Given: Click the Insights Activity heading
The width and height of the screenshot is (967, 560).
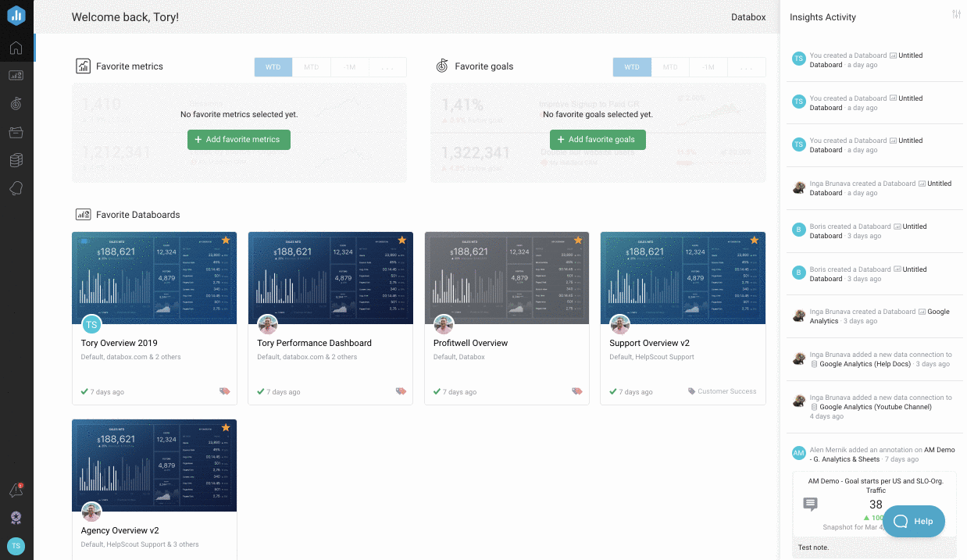Looking at the screenshot, I should coord(822,17).
